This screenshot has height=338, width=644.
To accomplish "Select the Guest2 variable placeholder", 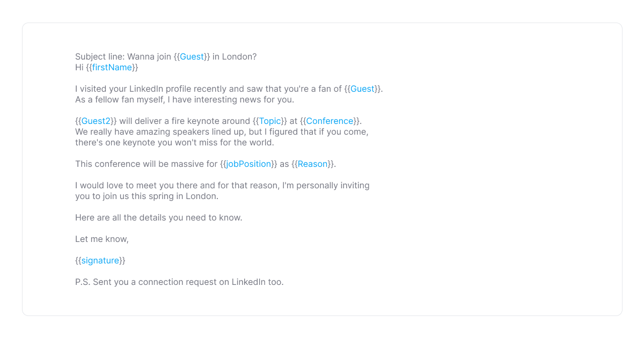I will (x=96, y=121).
